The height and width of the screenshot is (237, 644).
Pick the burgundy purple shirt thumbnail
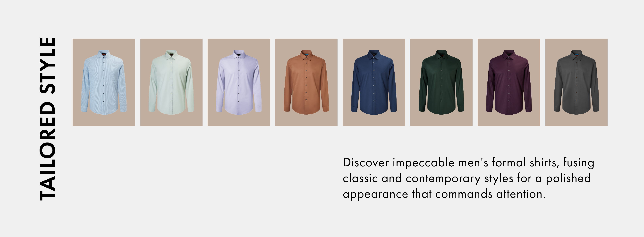point(509,82)
